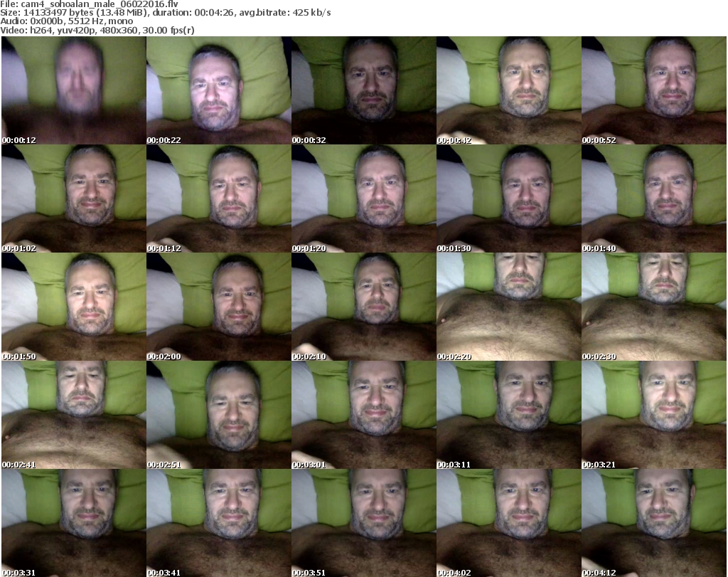
Task: Open the frame at timestamp 00:01:12
Action: [219, 198]
